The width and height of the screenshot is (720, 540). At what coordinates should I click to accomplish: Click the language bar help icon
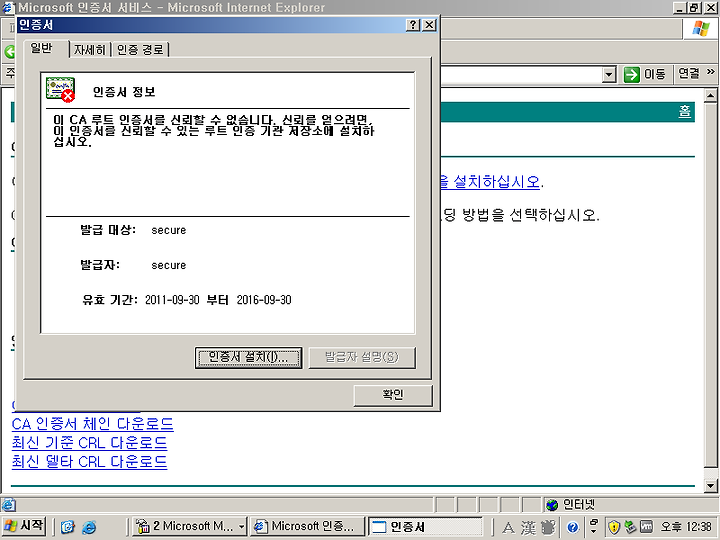(x=572, y=527)
